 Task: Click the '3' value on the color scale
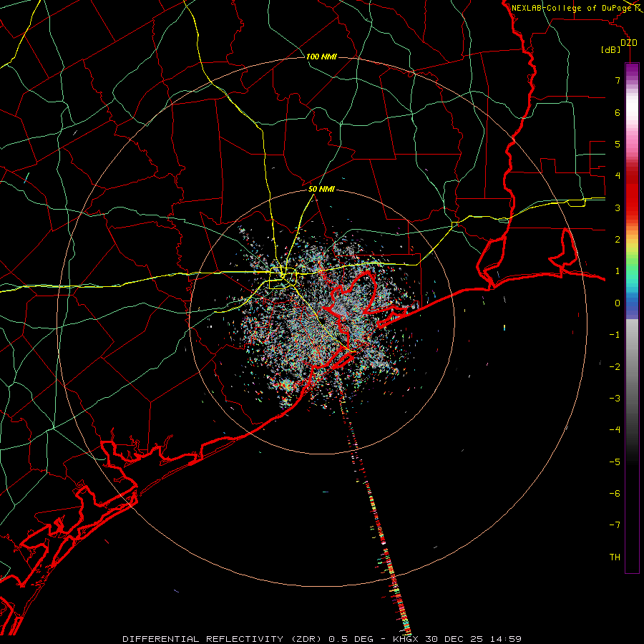(618, 208)
